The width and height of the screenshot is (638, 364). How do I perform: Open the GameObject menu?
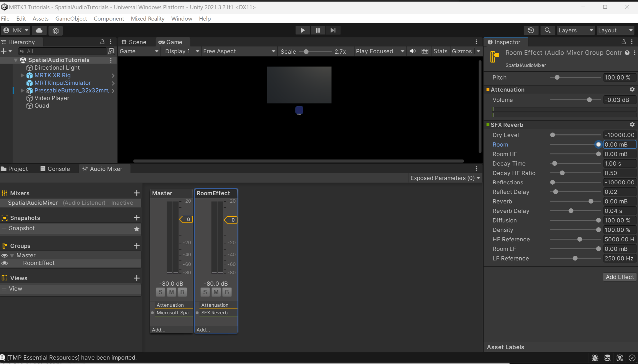(71, 18)
